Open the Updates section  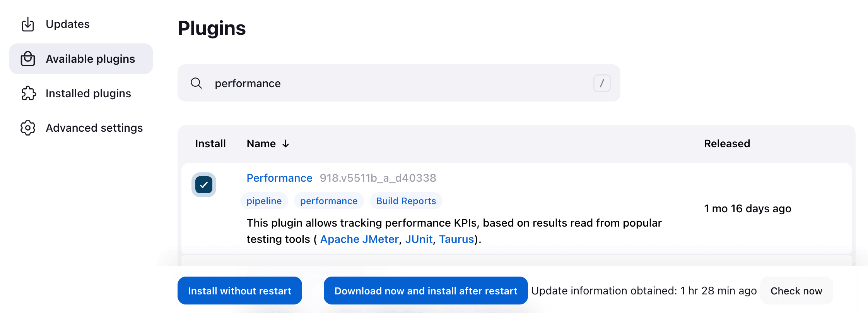68,24
